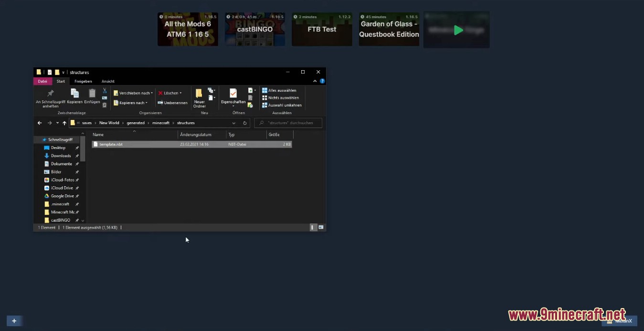Click the history icon in Öffnen group

coord(250,105)
